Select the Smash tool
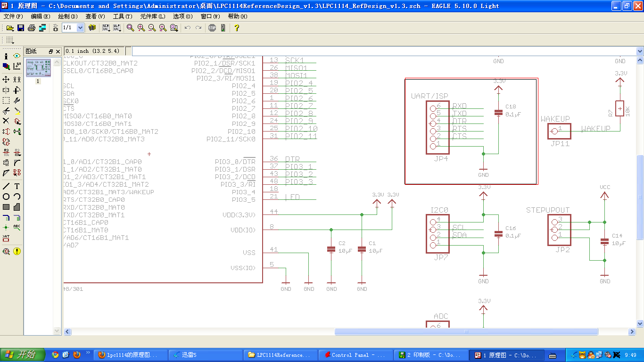Screen dimensions: 644x362 [6, 163]
